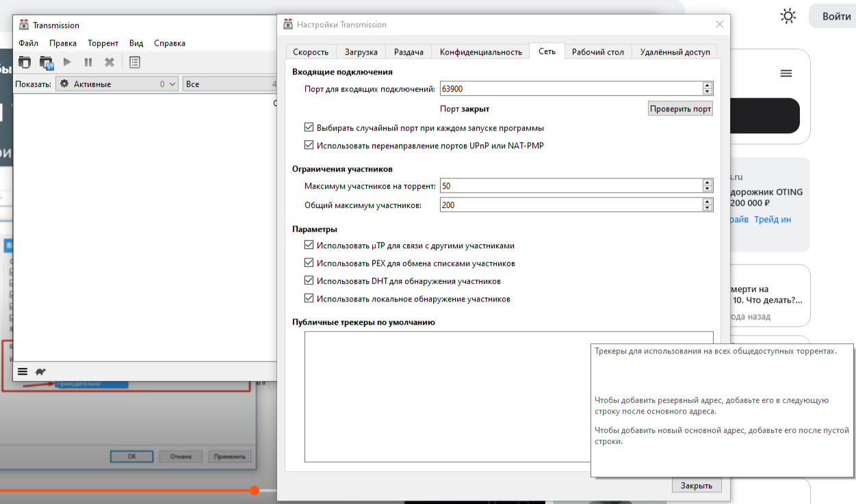Decrease overall max peers value
Viewport: 856px width, 504px height.
708,208
